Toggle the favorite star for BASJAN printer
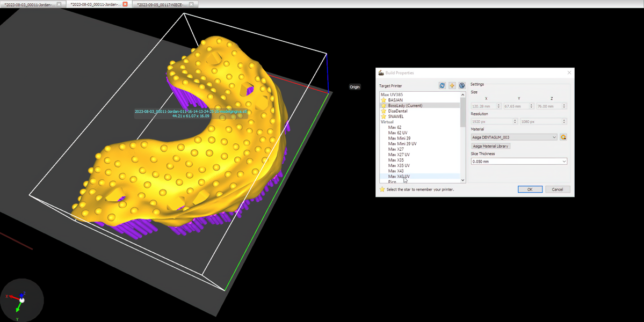This screenshot has height=322, width=644. [383, 100]
